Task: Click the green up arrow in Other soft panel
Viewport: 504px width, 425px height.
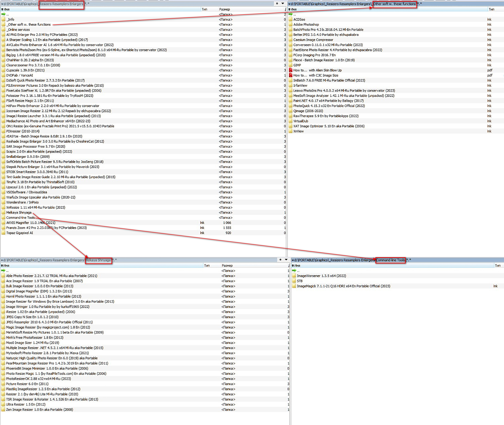Action: coord(291,14)
